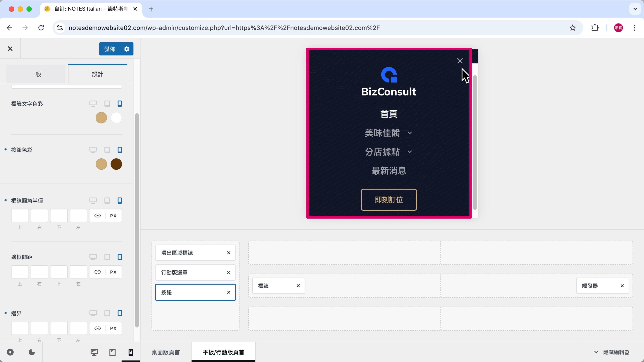This screenshot has height=362, width=644.
Task: Close the slide-out menu preview
Action: (460, 61)
